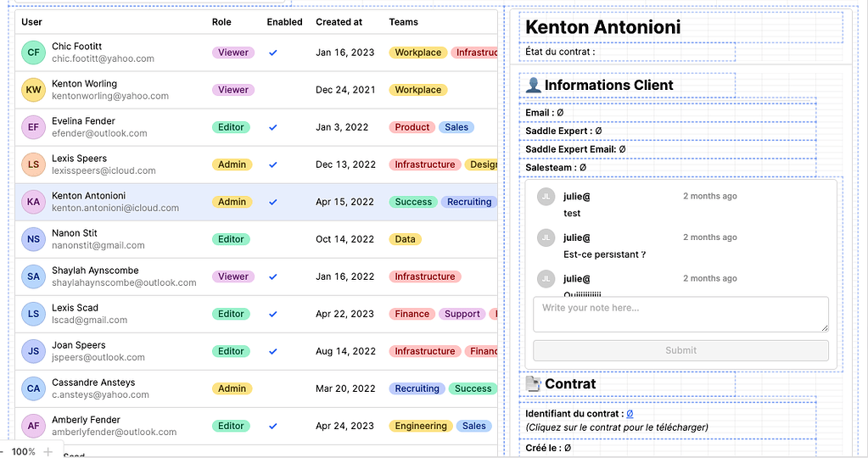Click the Data team tag
Screen dimensions: 868x458
click(x=406, y=239)
